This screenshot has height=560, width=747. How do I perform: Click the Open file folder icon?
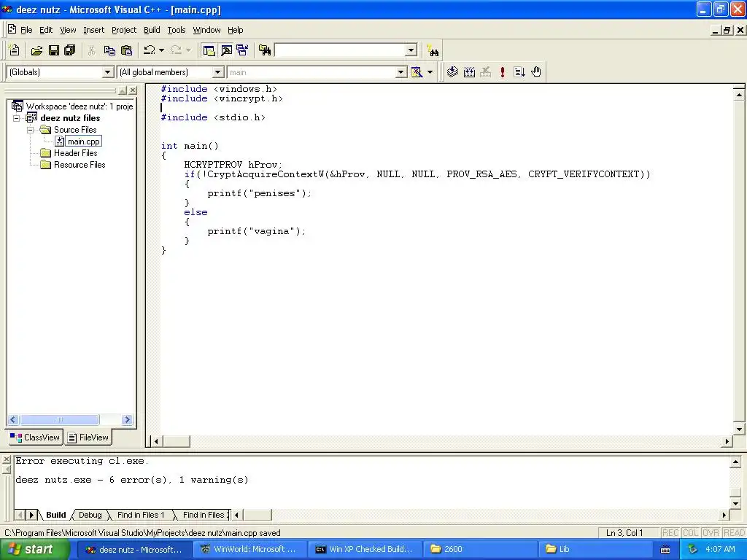36,50
